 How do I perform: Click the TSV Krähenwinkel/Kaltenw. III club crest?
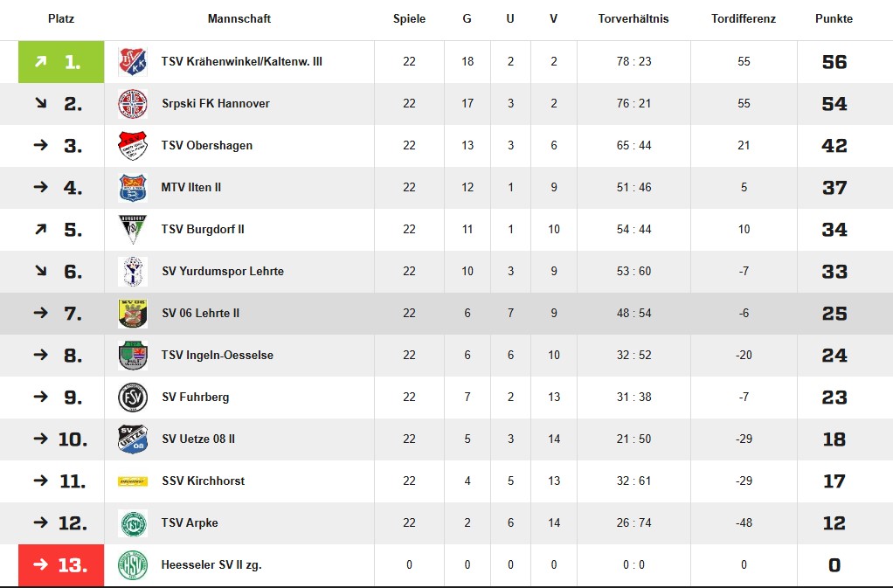(133, 61)
